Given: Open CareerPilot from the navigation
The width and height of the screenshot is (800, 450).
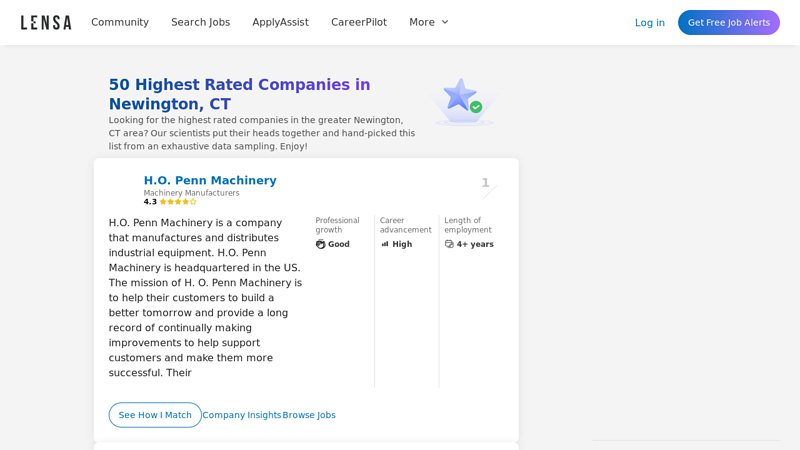Looking at the screenshot, I should pos(359,22).
